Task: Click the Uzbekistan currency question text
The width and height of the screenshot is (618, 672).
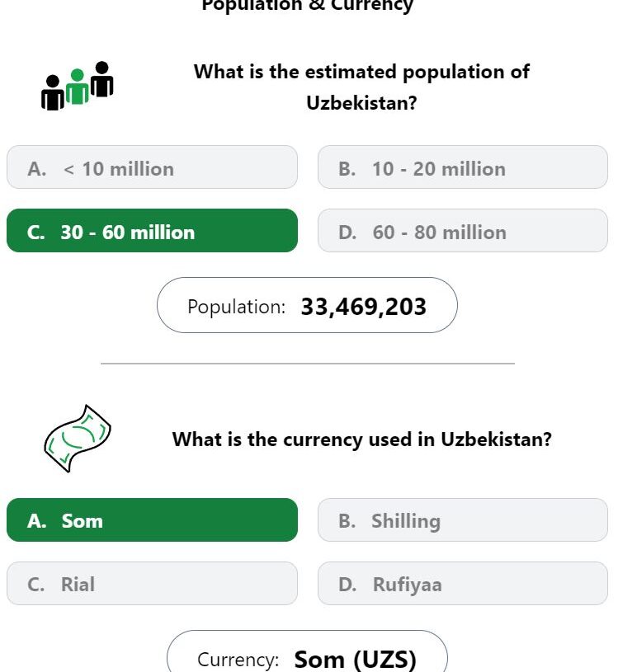Action: tap(361, 439)
